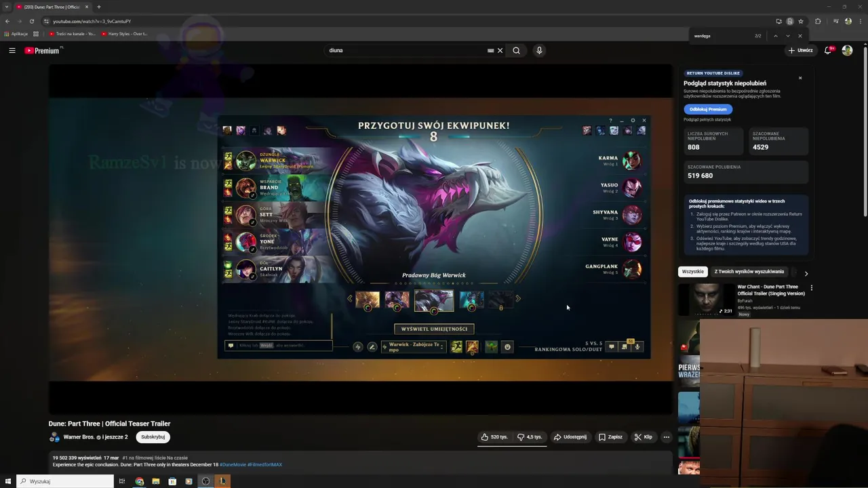Click in the YouTube search field
Image resolution: width=868 pixels, height=488 pixels.
point(407,50)
